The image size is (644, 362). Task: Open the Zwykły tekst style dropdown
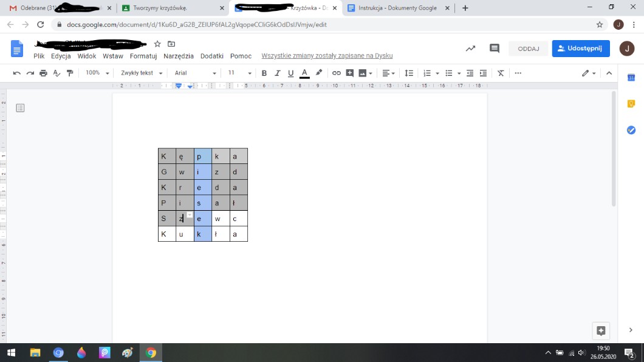pos(142,73)
